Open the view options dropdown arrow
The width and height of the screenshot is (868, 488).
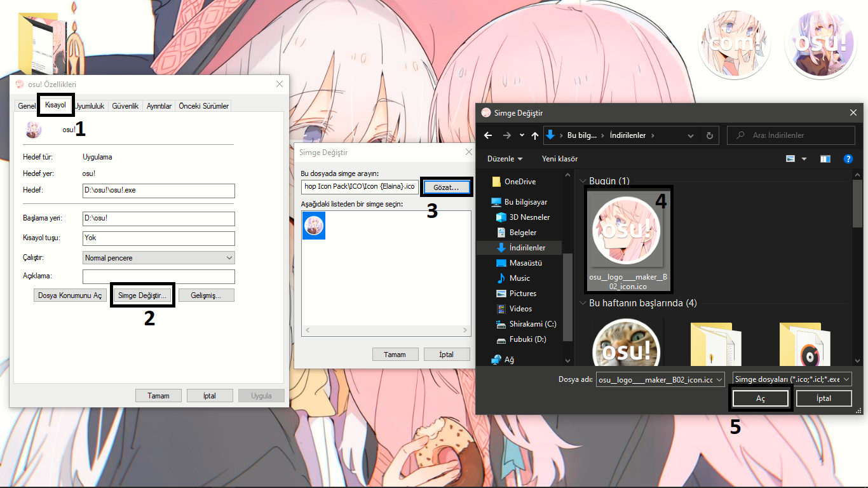point(804,159)
